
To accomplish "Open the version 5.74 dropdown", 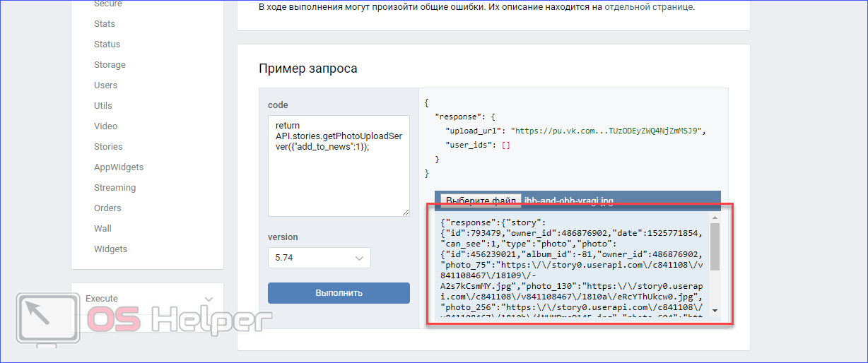I will (x=319, y=258).
